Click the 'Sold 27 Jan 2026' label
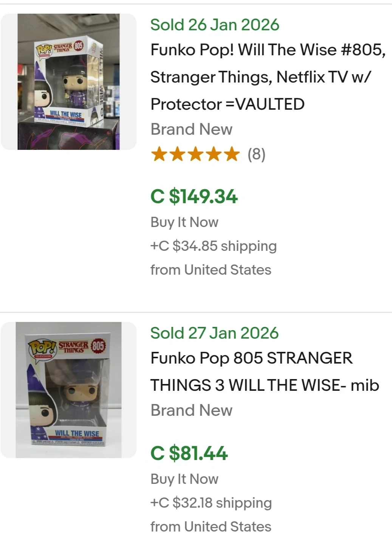 [214, 333]
